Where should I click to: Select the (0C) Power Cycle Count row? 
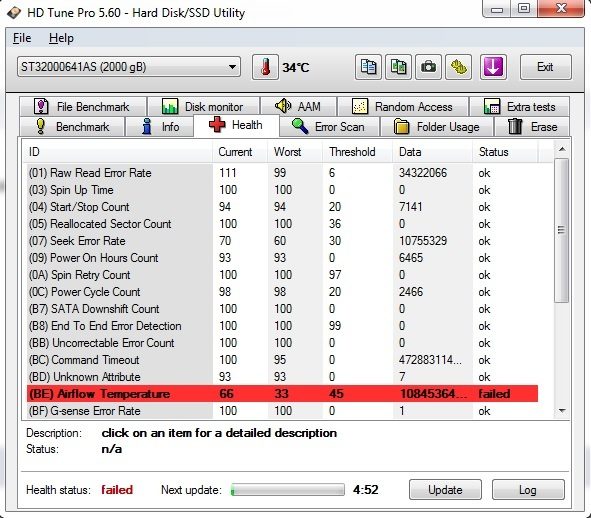pos(282,292)
